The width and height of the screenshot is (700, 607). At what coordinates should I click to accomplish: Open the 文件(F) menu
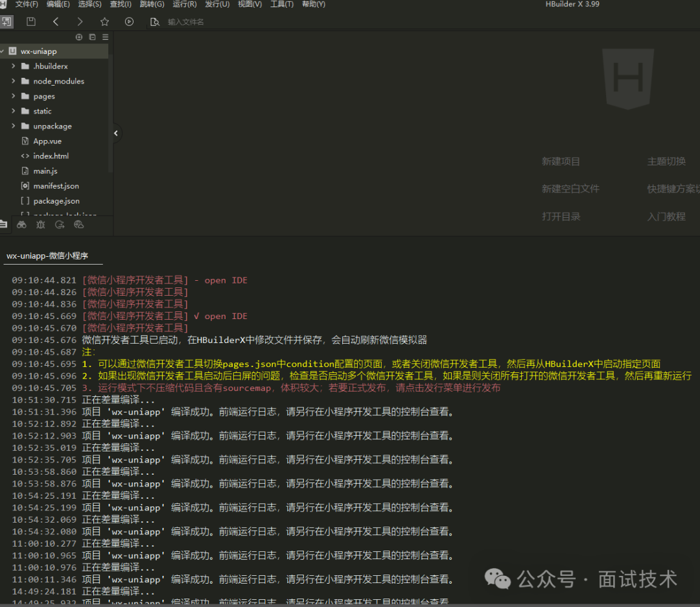coord(27,4)
